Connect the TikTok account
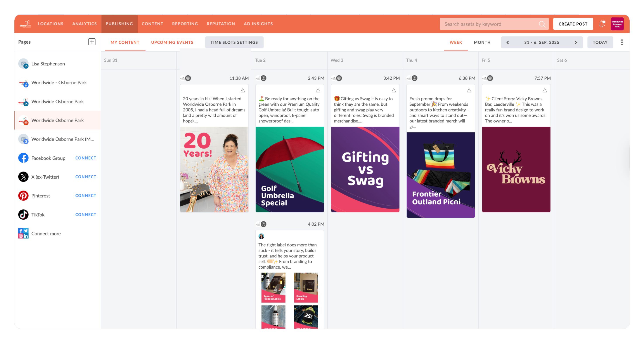644x343 pixels. click(86, 215)
